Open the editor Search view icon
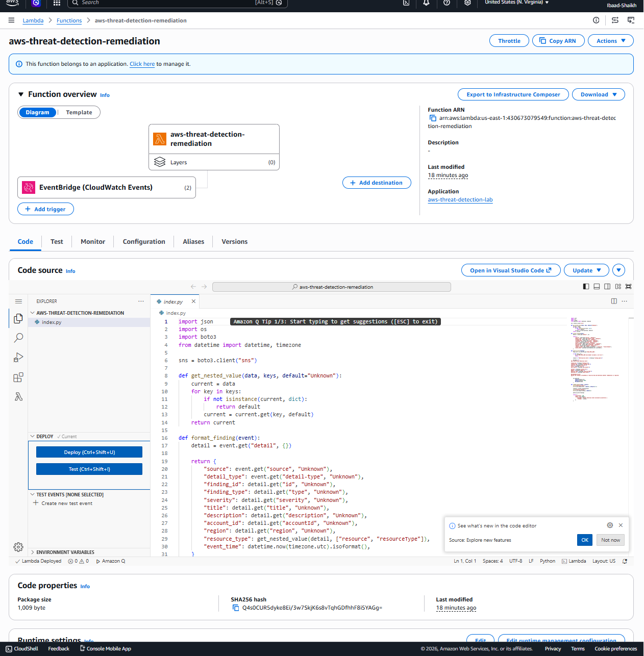The width and height of the screenshot is (644, 656). pos(18,338)
